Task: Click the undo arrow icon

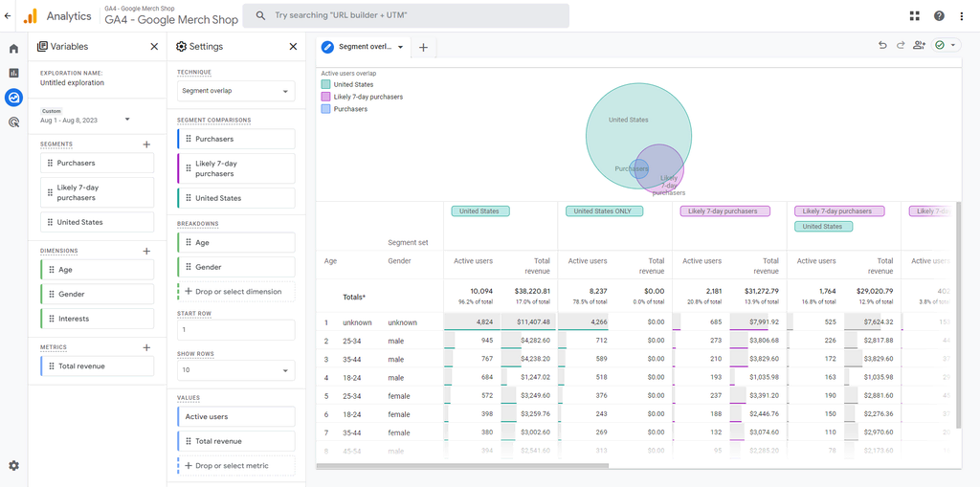Action: tap(882, 45)
